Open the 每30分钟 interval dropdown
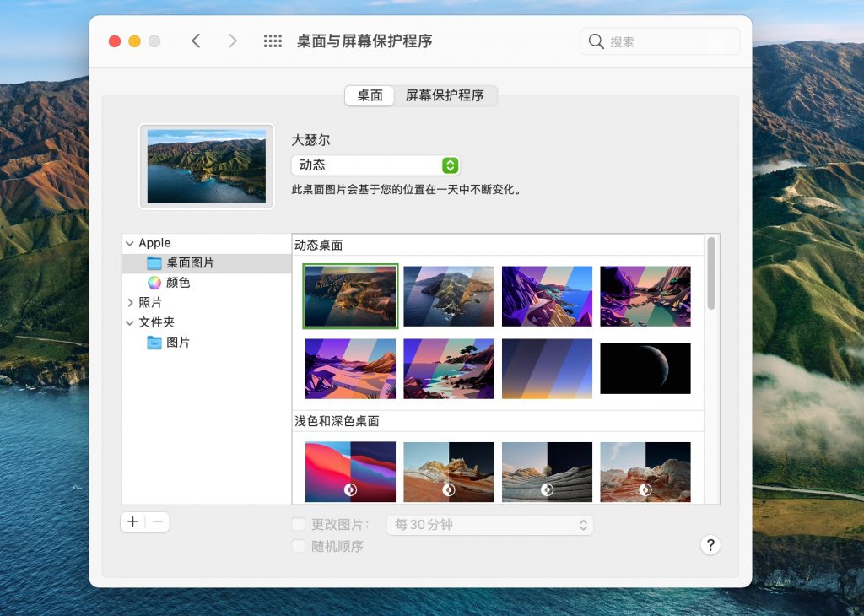This screenshot has height=616, width=864. pyautogui.click(x=490, y=525)
